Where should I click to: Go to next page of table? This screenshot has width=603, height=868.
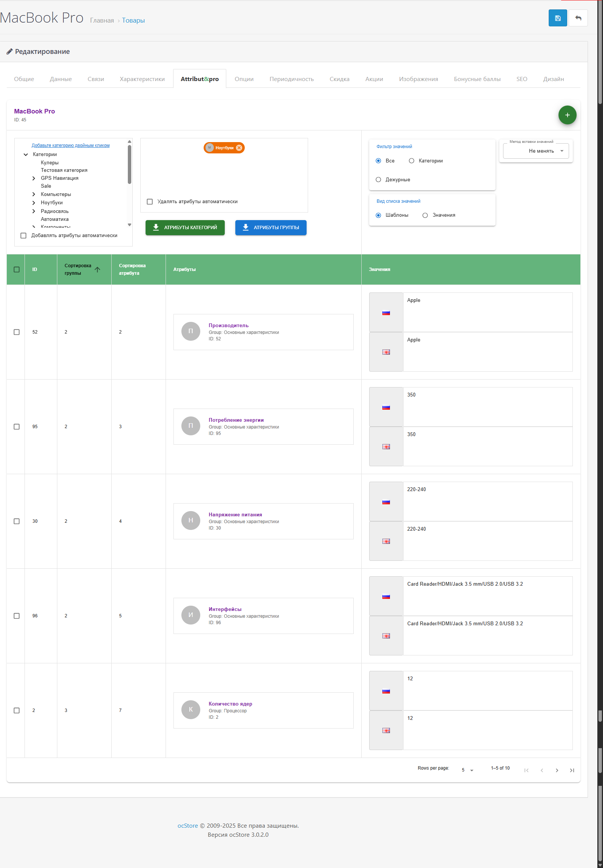click(557, 770)
